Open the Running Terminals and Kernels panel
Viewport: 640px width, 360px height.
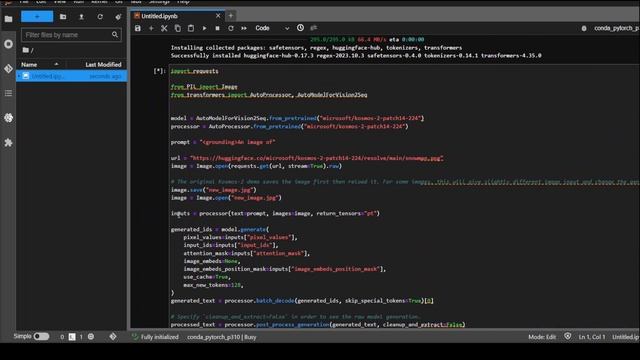[x=8, y=44]
